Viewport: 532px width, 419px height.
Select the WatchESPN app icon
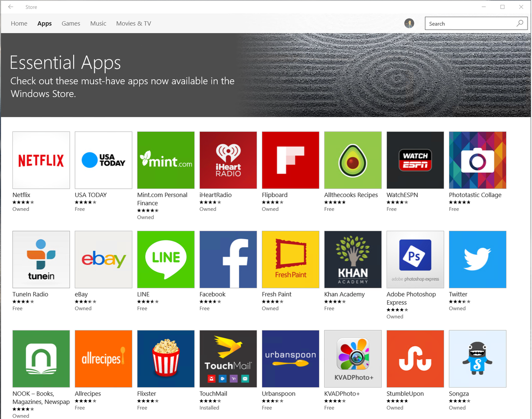415,160
